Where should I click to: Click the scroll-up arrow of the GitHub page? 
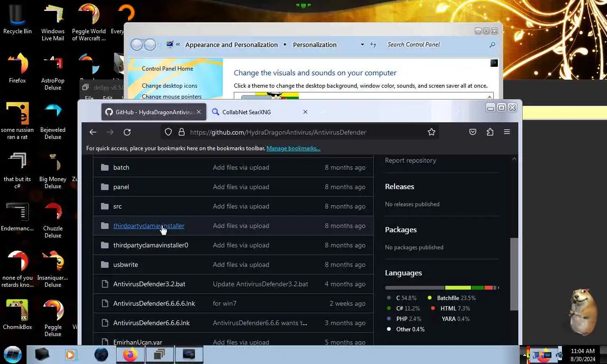point(514,159)
